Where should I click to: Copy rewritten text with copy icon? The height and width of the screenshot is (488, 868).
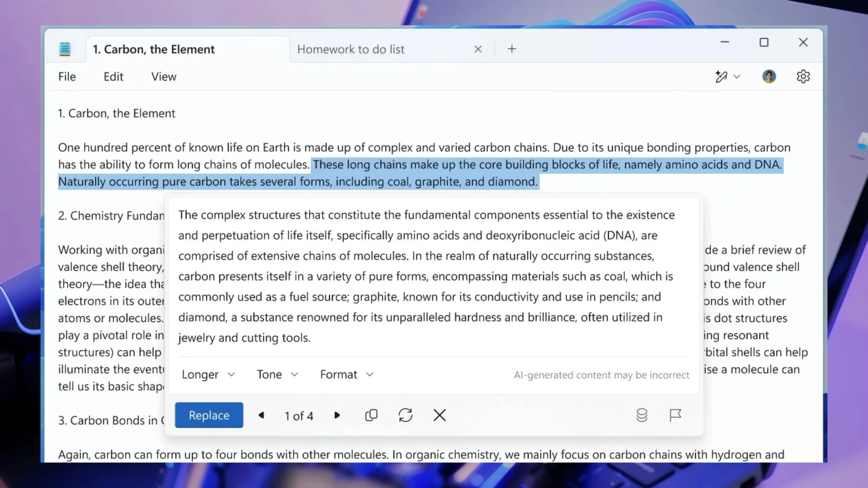tap(371, 415)
